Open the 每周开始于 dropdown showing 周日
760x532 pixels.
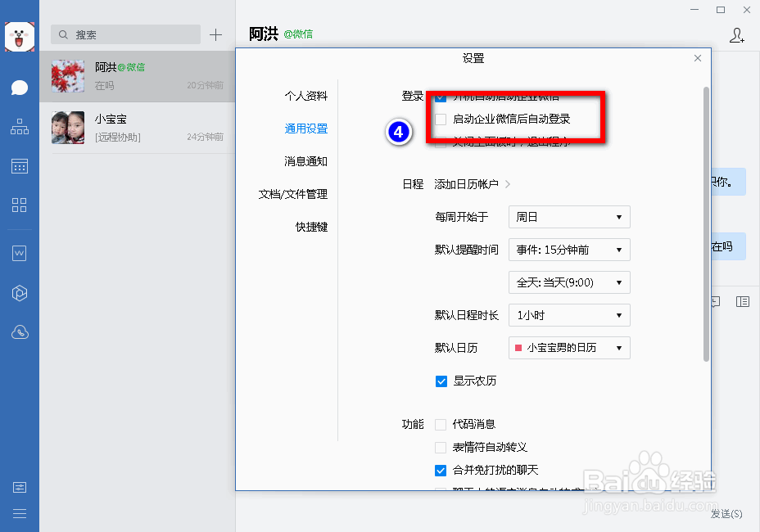point(568,217)
